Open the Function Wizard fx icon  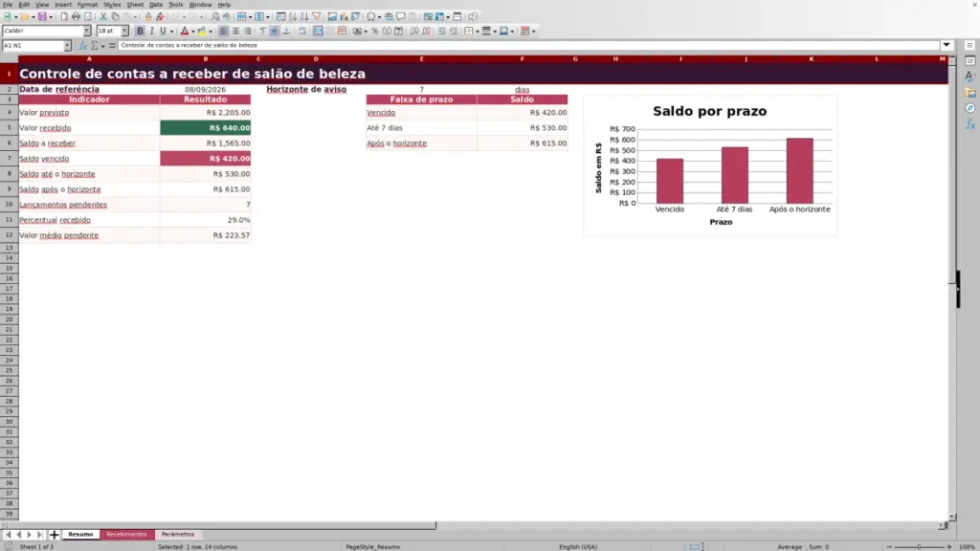(x=82, y=46)
